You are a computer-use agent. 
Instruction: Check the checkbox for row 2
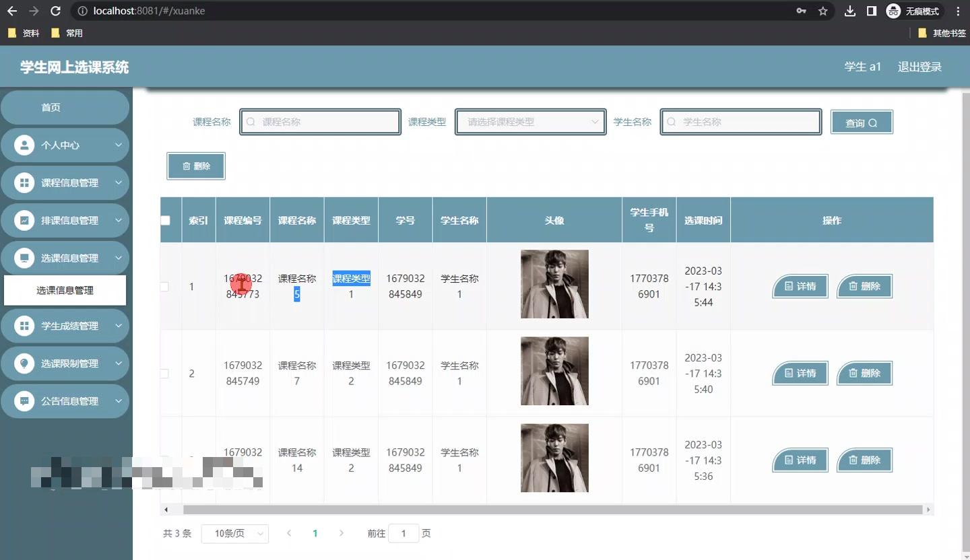coord(164,373)
